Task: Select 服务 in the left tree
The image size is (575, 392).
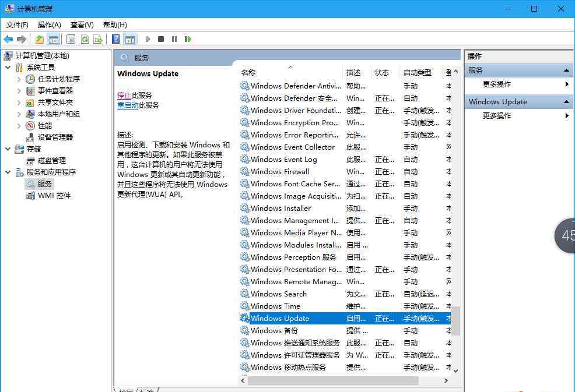Action: [44, 184]
